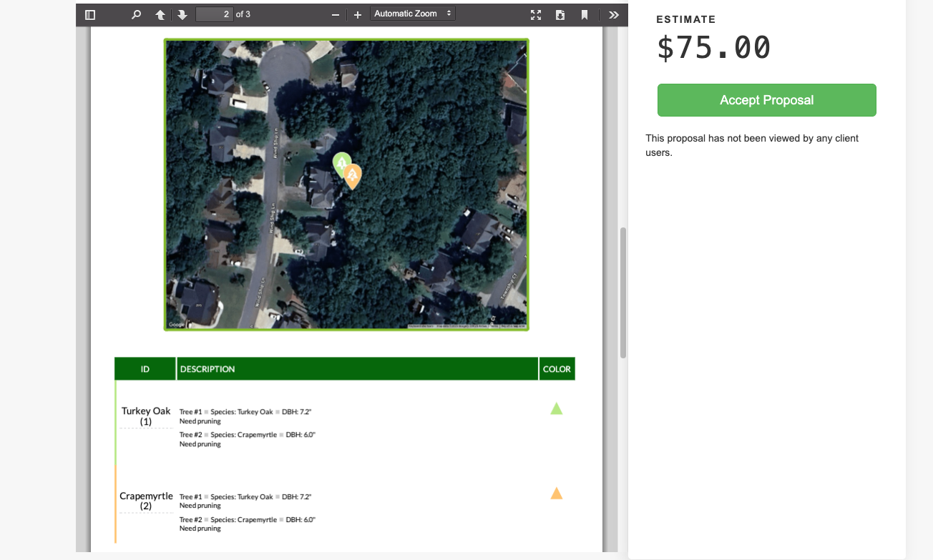Viewport: 933px width, 560px height.
Task: Click the bookmark current view icon
Action: pos(585,14)
